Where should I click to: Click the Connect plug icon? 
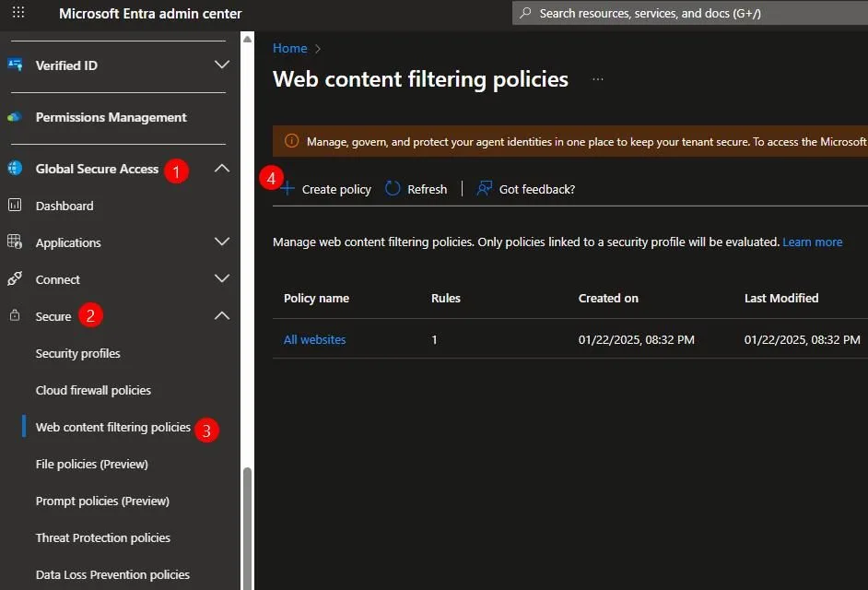[15, 278]
